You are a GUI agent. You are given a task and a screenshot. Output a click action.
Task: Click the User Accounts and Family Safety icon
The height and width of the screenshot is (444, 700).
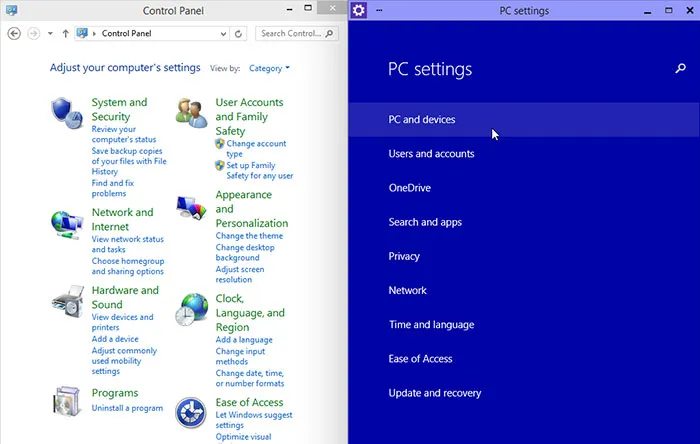pyautogui.click(x=190, y=112)
